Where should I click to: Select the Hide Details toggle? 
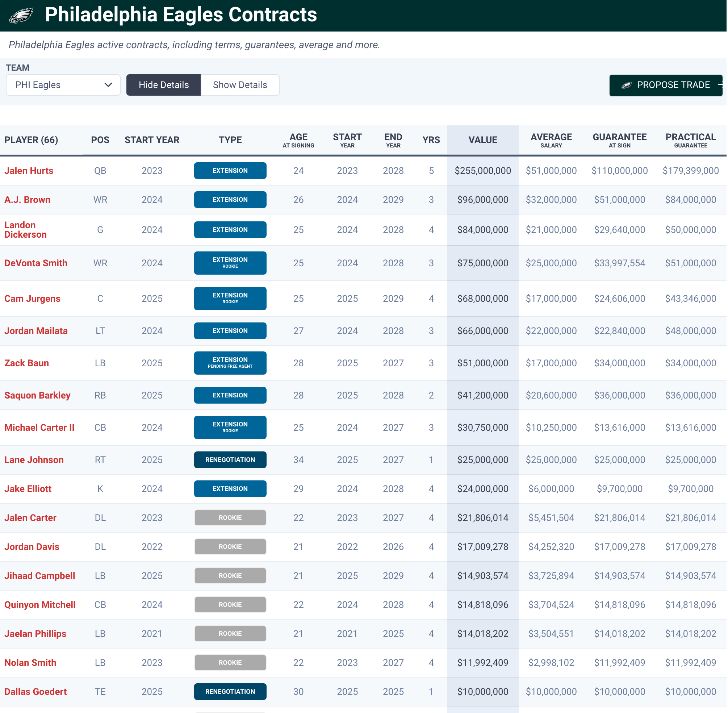coord(164,85)
